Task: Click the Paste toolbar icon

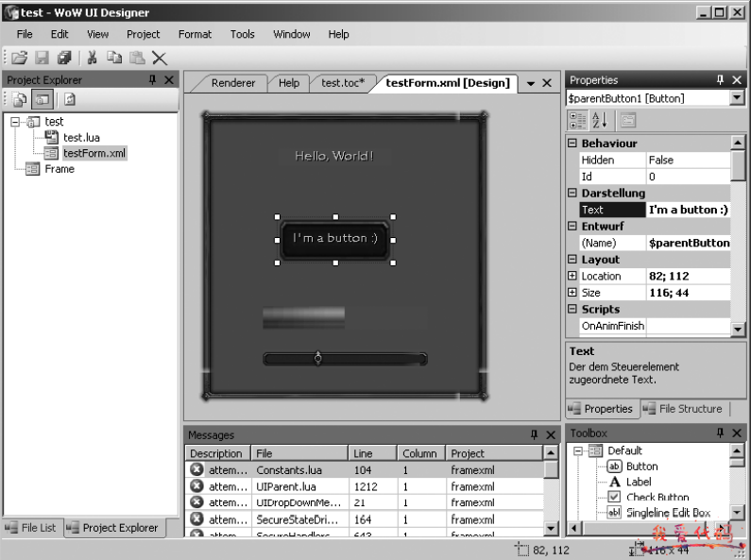Action: click(x=137, y=58)
